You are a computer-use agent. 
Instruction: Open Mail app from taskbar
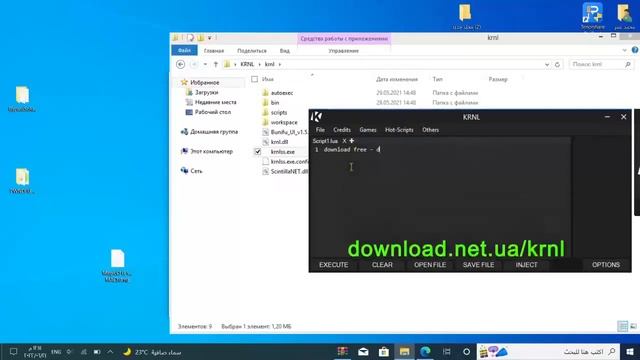pyautogui.click(x=363, y=351)
